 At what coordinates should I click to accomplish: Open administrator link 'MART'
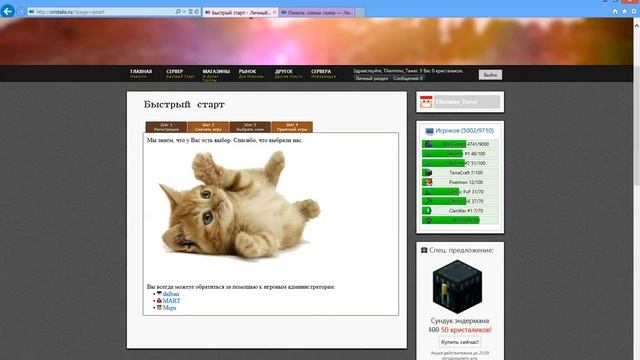click(171, 301)
